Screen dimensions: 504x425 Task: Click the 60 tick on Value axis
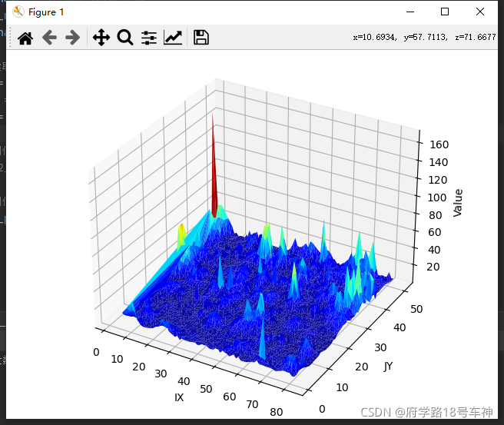[435, 232]
